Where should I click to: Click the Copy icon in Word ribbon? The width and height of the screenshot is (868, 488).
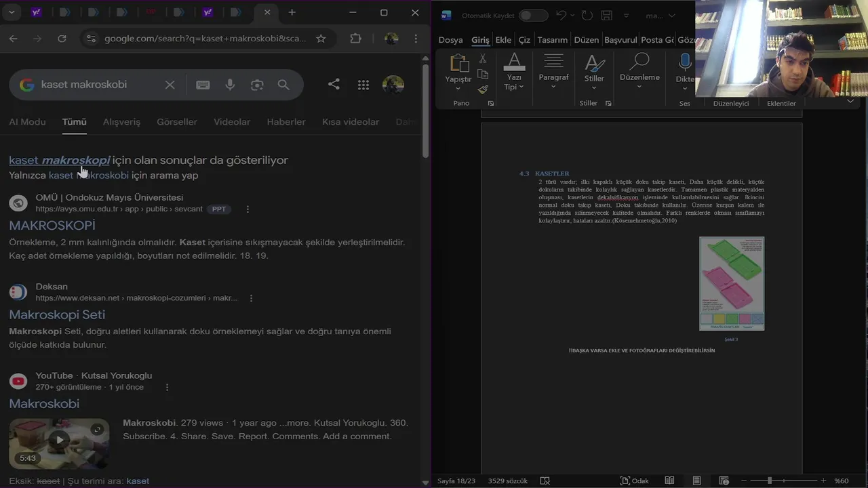[483, 75]
